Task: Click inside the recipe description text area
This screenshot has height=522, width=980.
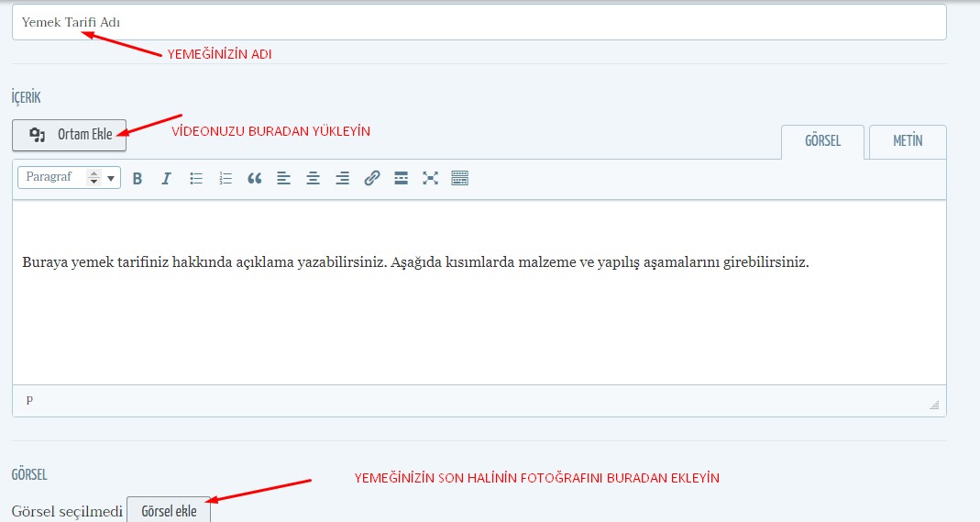Action: (479, 292)
